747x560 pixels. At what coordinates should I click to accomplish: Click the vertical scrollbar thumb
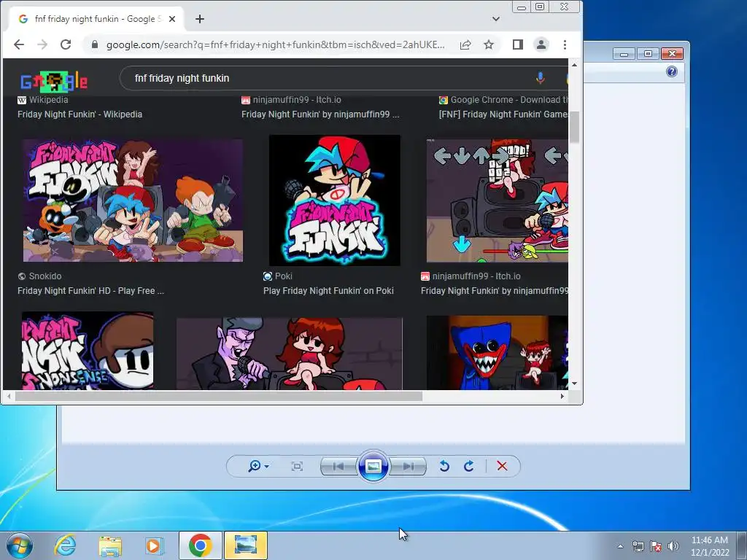575,127
